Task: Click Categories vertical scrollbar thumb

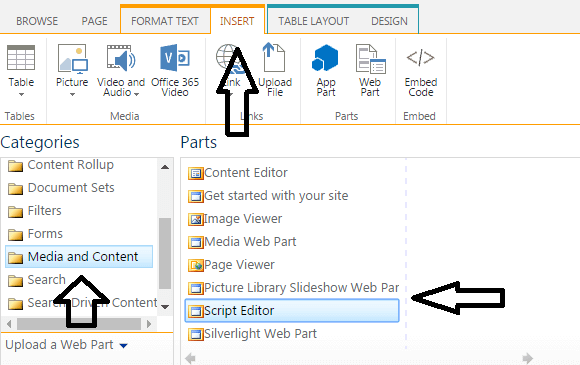Action: pyautogui.click(x=165, y=253)
